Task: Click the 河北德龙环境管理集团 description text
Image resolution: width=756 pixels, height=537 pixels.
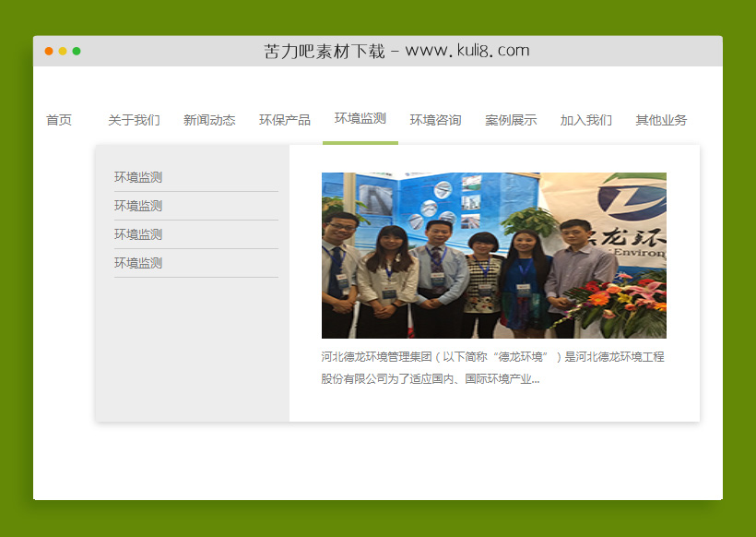Action: pos(492,367)
